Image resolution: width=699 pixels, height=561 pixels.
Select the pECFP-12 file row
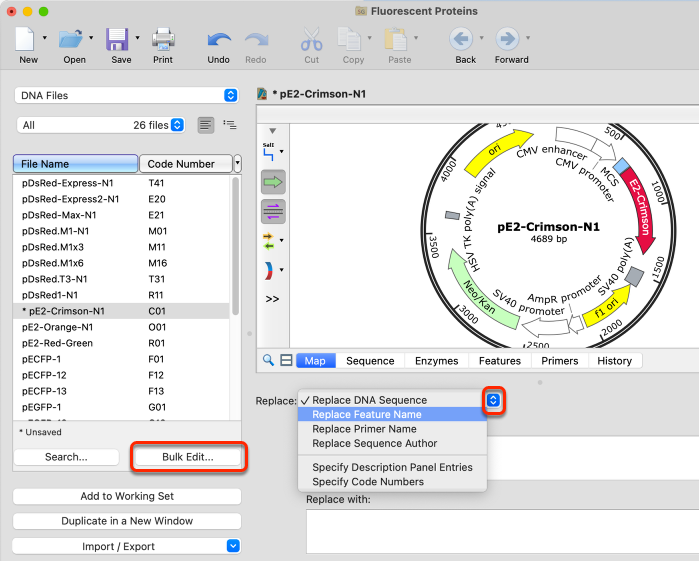(x=121, y=375)
